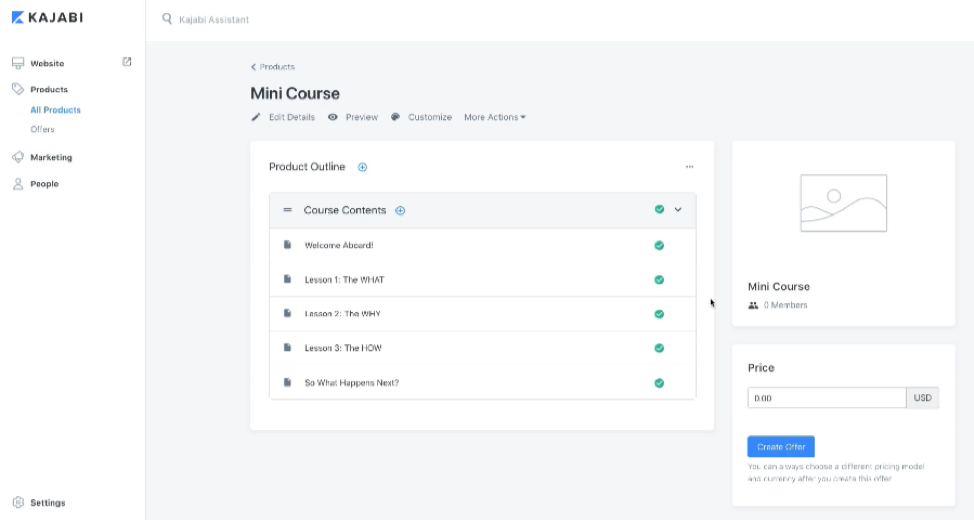Viewport: 974px width, 520px height.
Task: Toggle green check for Lesson 2: The WHY
Action: point(659,314)
